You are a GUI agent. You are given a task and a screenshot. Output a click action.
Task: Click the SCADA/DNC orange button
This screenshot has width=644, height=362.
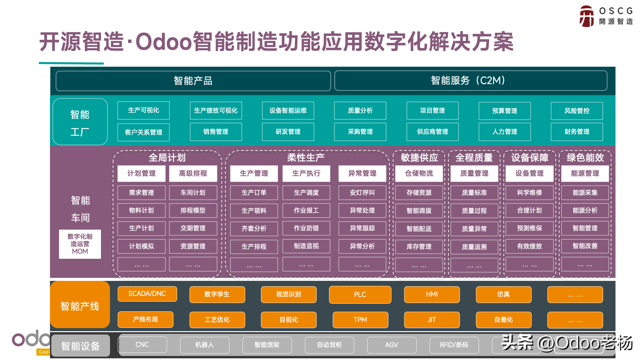click(147, 294)
